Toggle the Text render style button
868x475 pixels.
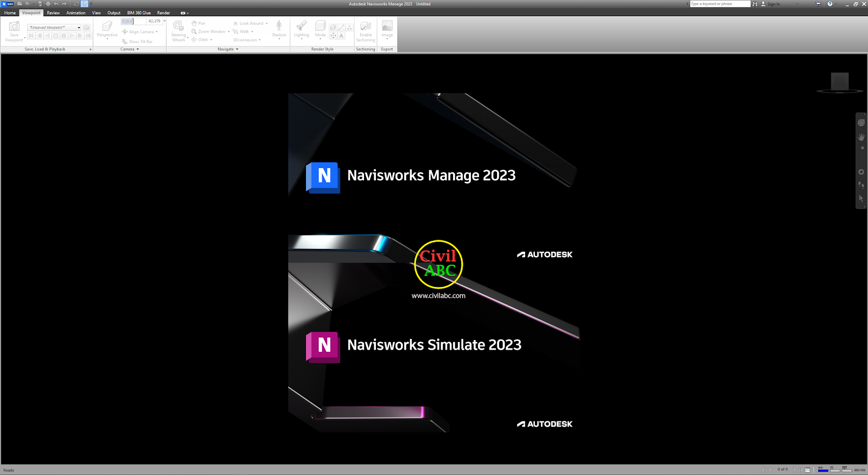click(x=341, y=36)
